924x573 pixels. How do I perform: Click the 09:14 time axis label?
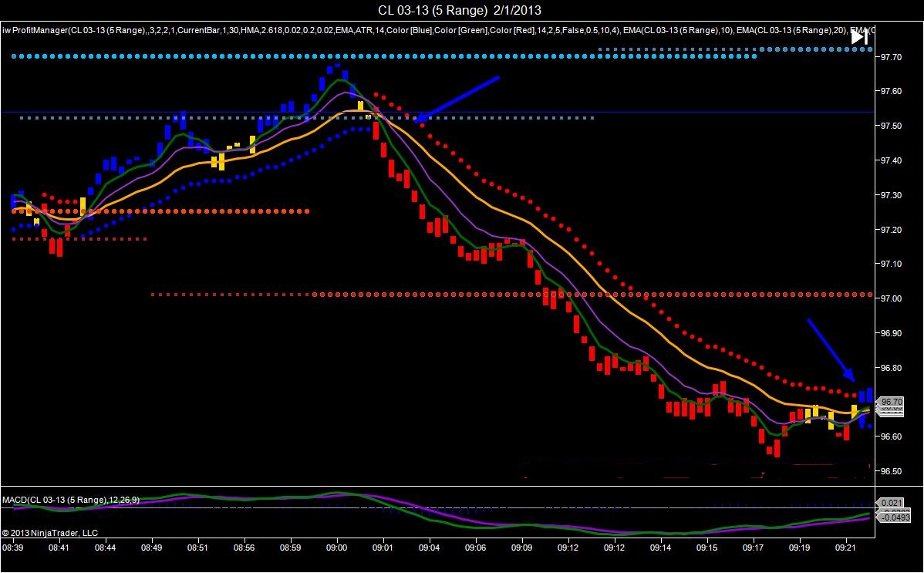[x=661, y=548]
